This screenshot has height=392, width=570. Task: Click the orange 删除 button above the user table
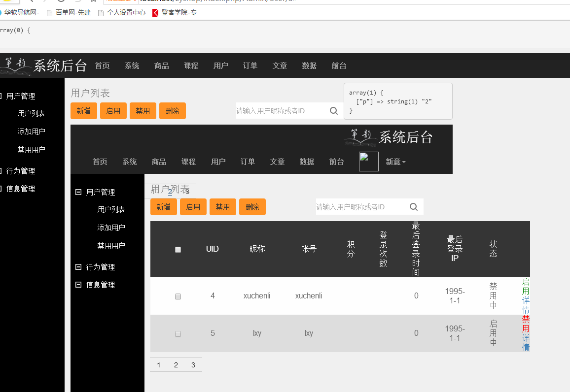click(252, 207)
